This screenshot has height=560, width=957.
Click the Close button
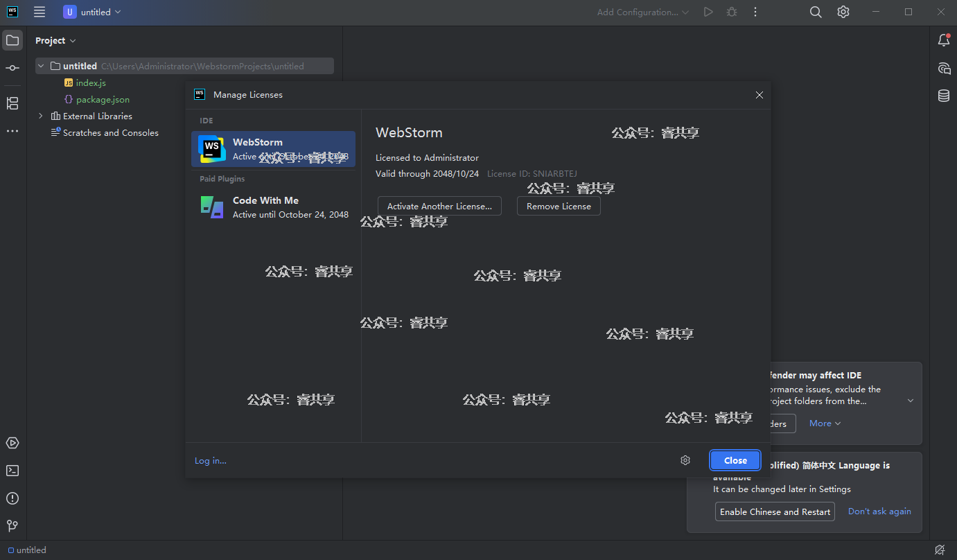pos(735,460)
